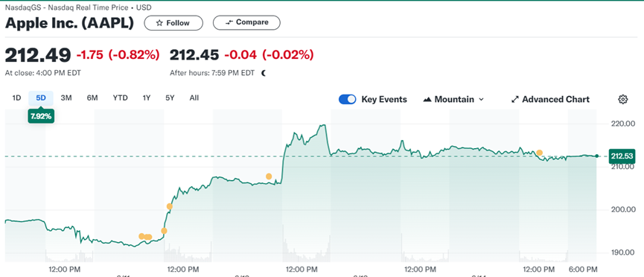This screenshot has width=644, height=277.
Task: Choose the 5Y time range
Action: (x=170, y=98)
